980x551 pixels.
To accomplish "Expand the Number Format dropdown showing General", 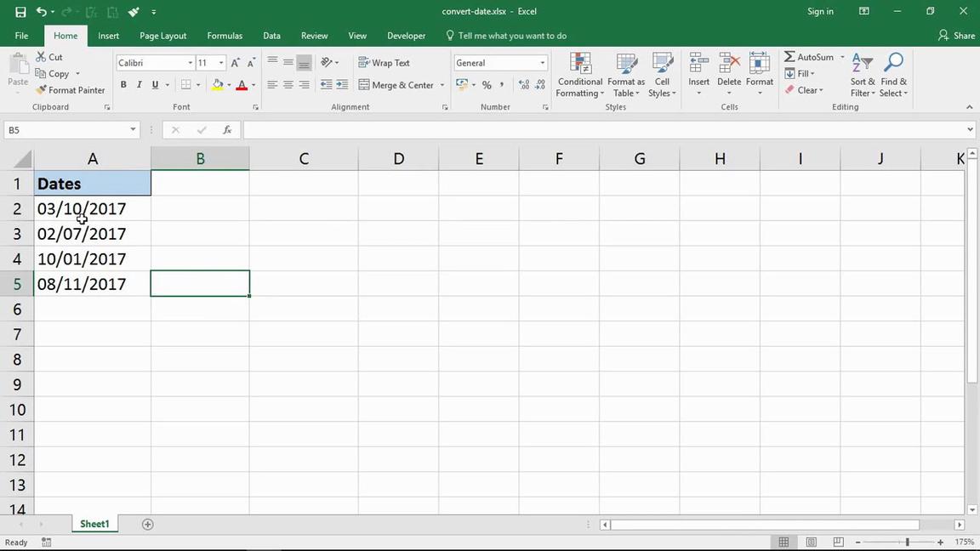I will tap(541, 62).
